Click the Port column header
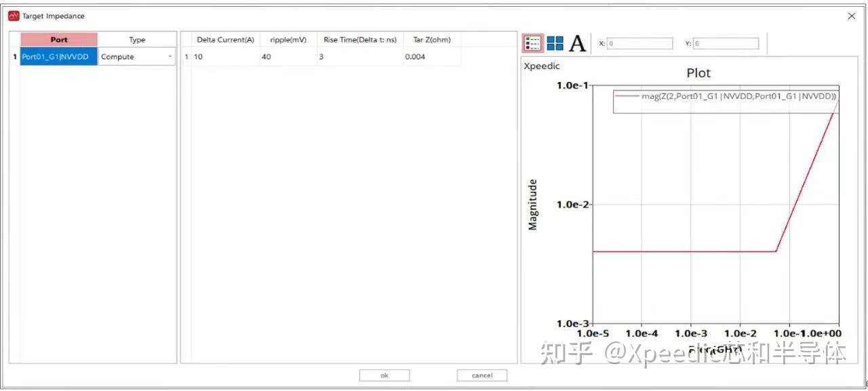The height and width of the screenshot is (391, 868). coord(58,39)
